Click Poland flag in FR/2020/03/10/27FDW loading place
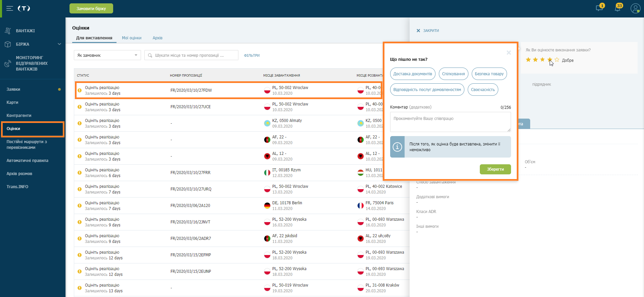The height and width of the screenshot is (297, 644). tap(267, 90)
